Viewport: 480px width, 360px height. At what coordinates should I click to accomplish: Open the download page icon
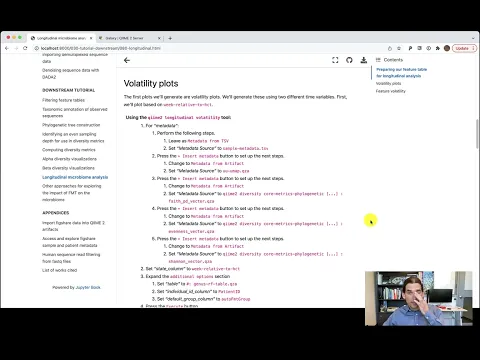(x=364, y=60)
